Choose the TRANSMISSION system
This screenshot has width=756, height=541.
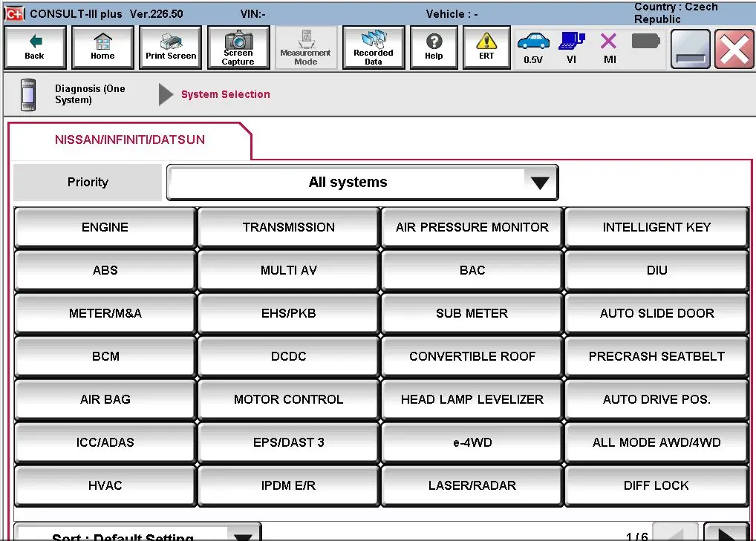(288, 227)
